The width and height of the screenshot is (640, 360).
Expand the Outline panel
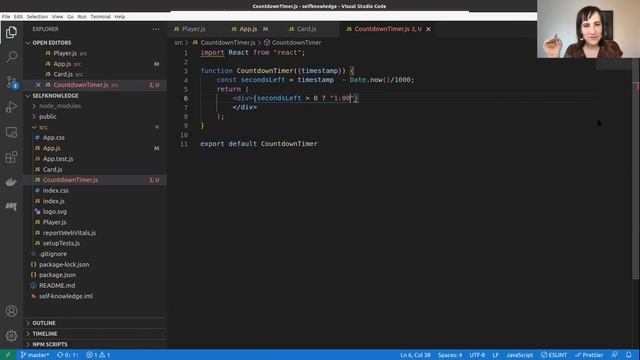tap(95, 323)
